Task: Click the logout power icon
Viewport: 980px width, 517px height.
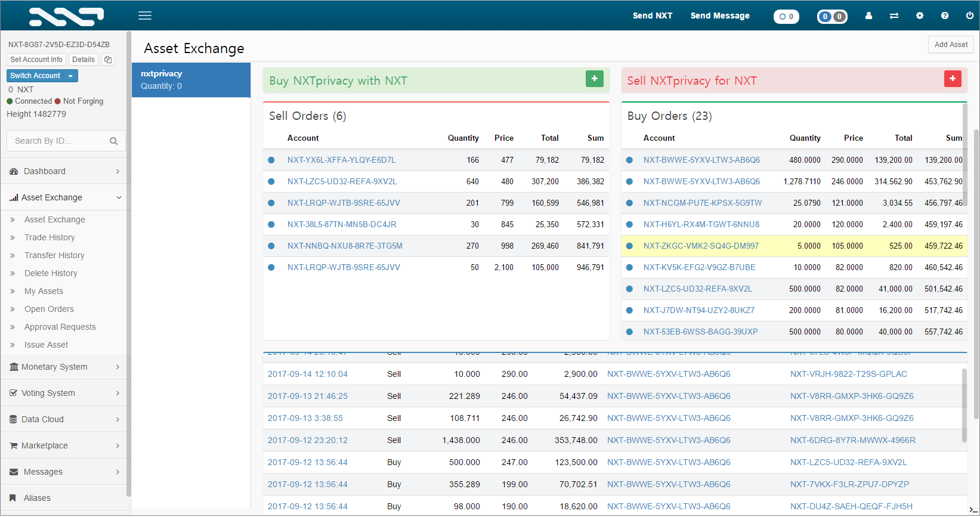Action: (970, 16)
